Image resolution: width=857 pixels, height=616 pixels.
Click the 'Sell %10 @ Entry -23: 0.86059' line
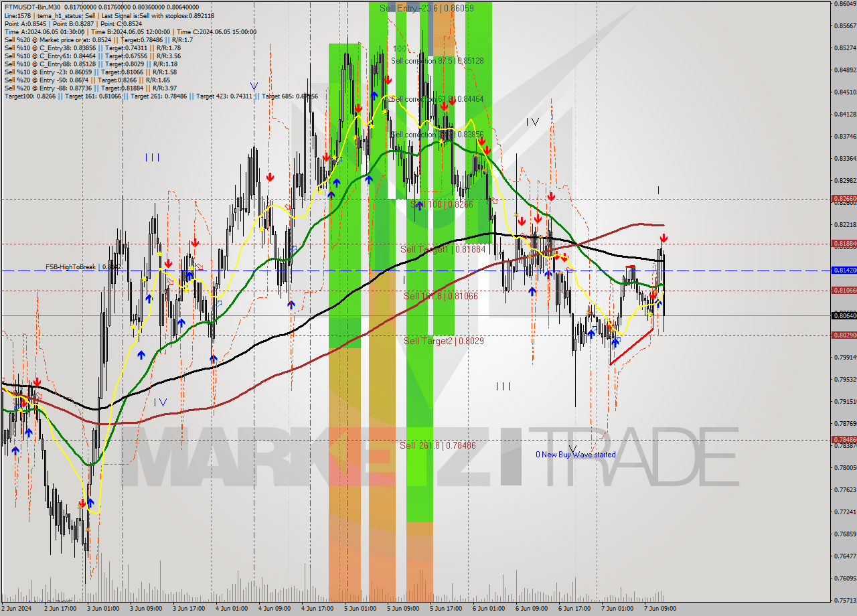point(90,72)
